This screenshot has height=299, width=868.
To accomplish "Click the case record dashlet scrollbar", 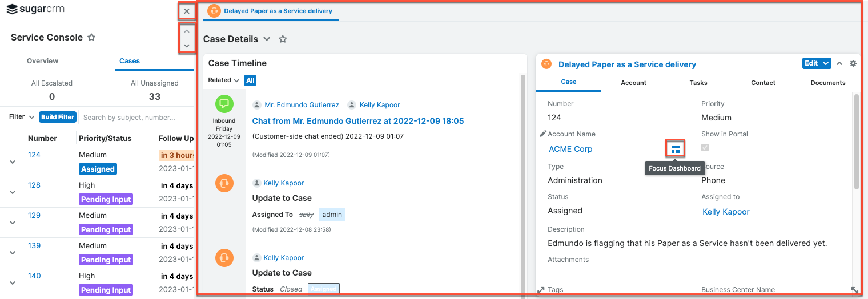I will click(856, 142).
